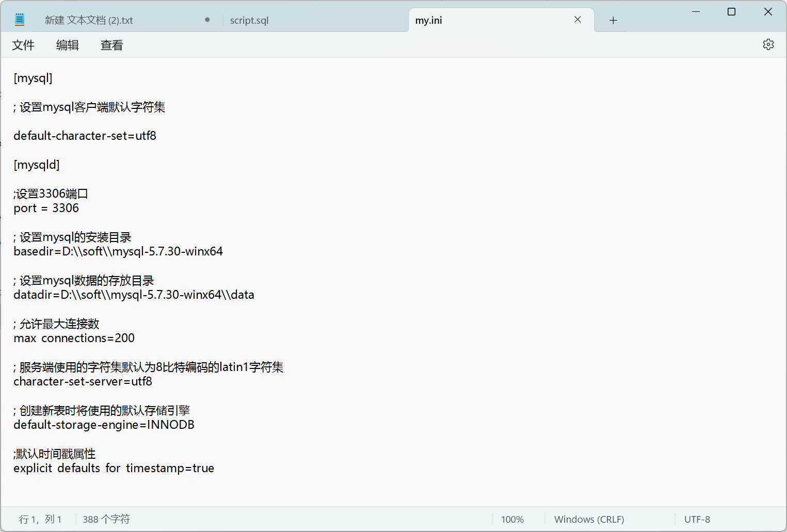Click the comment ; 创建新表时将使用的默认存储引擎

(x=102, y=410)
